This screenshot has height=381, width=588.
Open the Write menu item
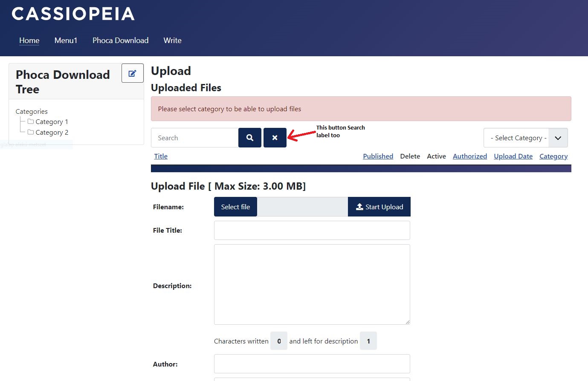click(x=172, y=40)
